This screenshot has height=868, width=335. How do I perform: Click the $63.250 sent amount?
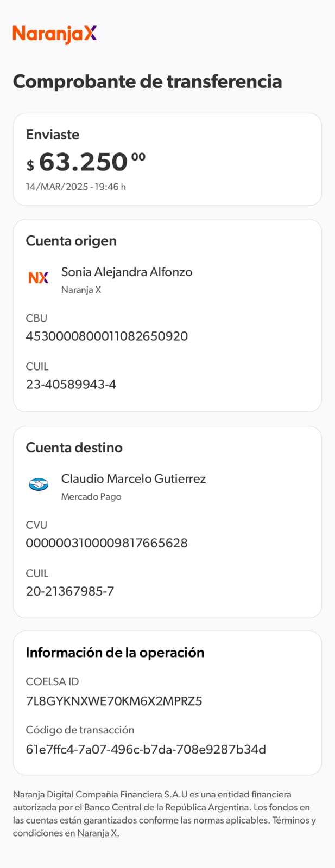[86, 162]
